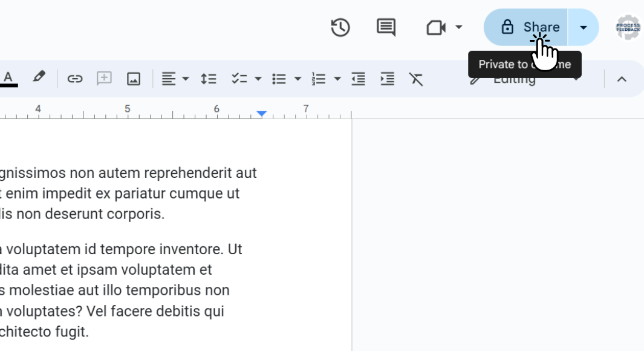This screenshot has height=351, width=644.
Task: Click the blue right indent marker on ruler
Action: point(261,113)
